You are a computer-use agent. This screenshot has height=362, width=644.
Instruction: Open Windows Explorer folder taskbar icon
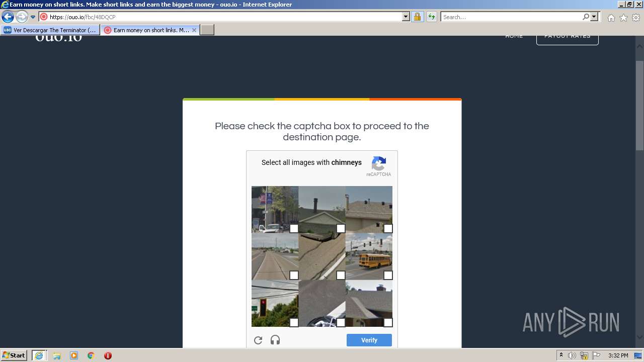tap(57, 355)
